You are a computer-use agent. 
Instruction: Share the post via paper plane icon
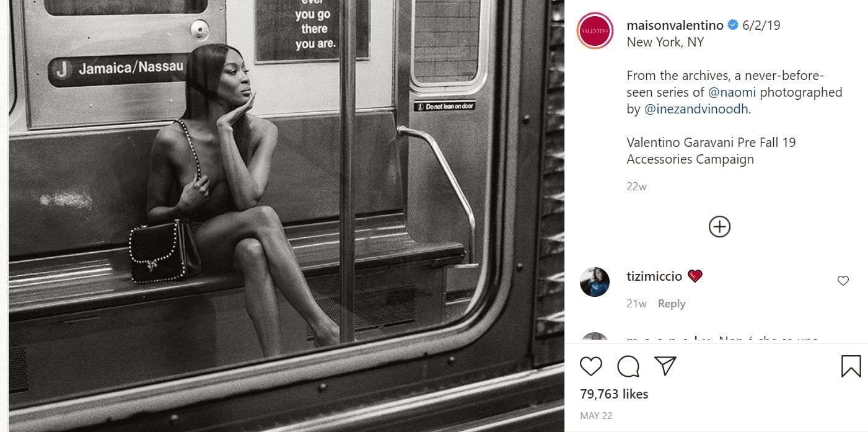tap(665, 366)
